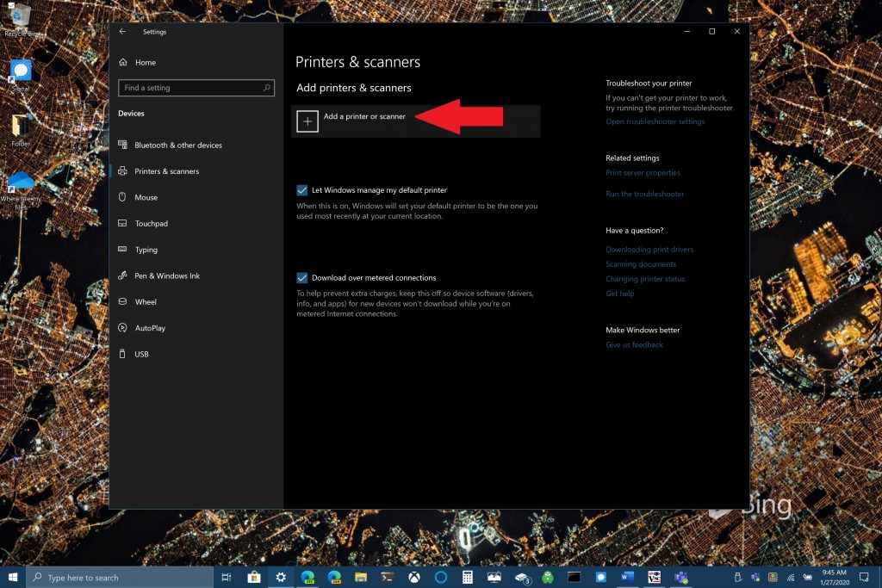882x588 pixels.
Task: Open Cortana from the taskbar
Action: (x=441, y=578)
